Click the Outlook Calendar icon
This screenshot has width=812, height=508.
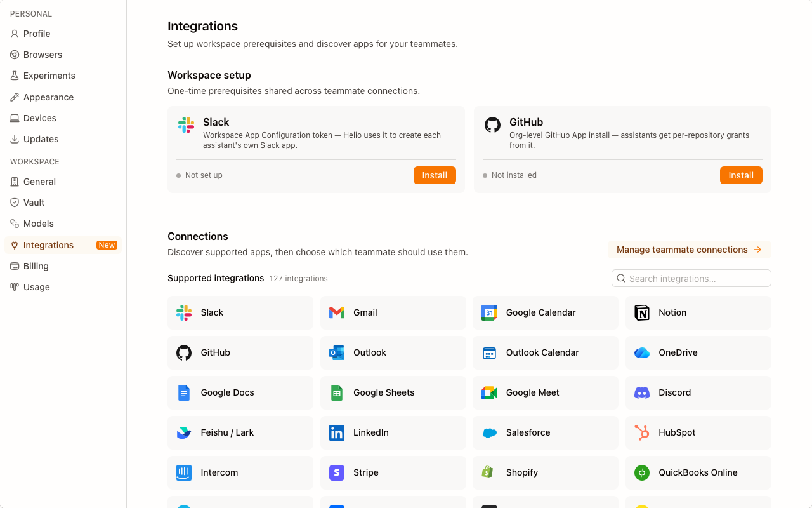[x=489, y=352]
